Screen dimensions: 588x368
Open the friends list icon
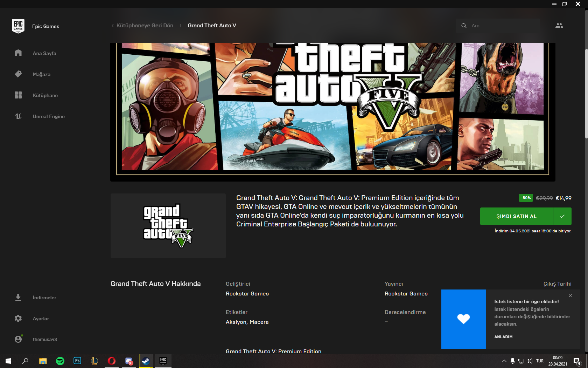pos(559,26)
